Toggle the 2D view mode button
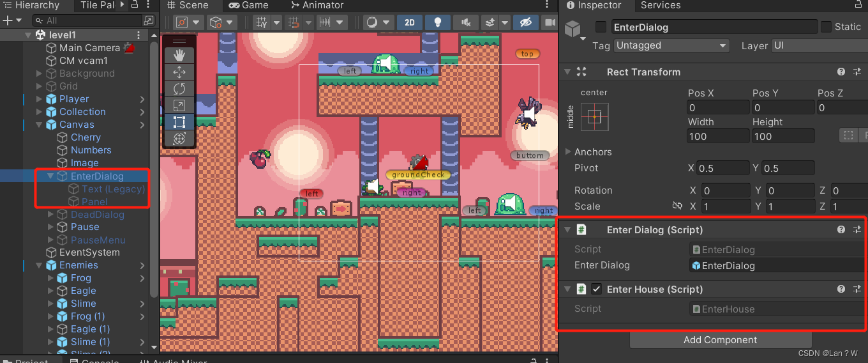868x363 pixels. click(x=409, y=22)
